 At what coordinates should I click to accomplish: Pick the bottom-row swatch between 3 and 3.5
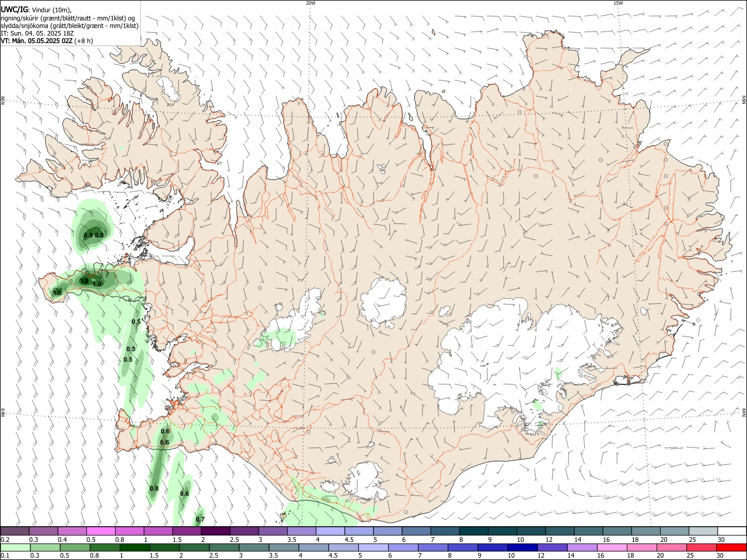point(254,548)
